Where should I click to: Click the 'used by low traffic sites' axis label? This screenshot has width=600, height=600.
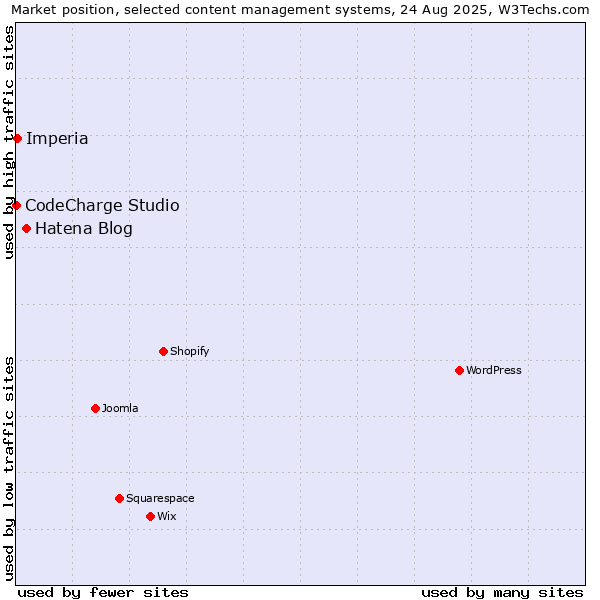pos(9,469)
